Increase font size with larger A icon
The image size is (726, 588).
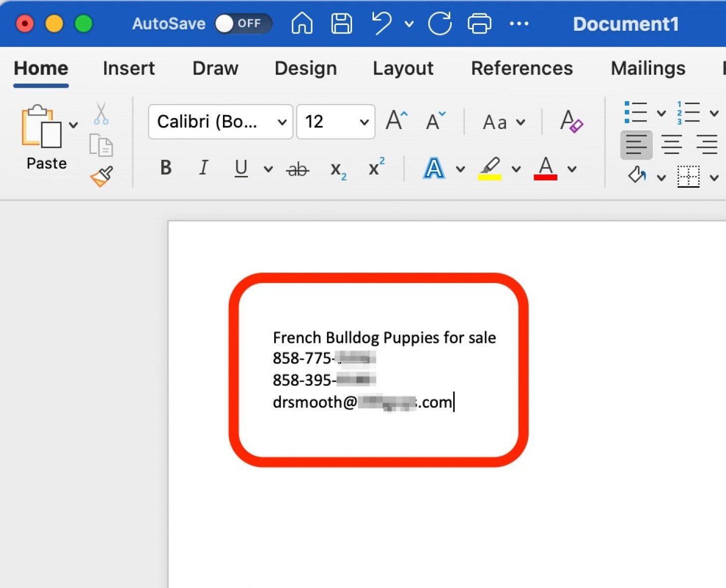tap(396, 121)
